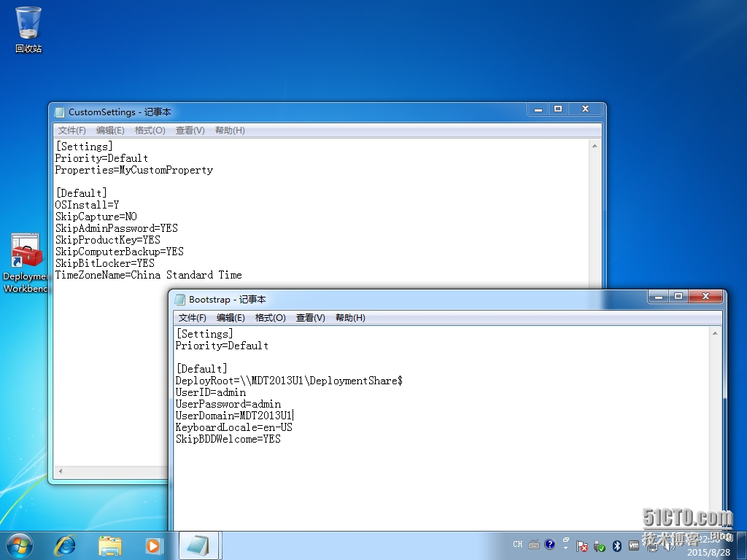Place cursor on KeyboardLocale=en-US line
The height and width of the screenshot is (560, 747).
(234, 427)
